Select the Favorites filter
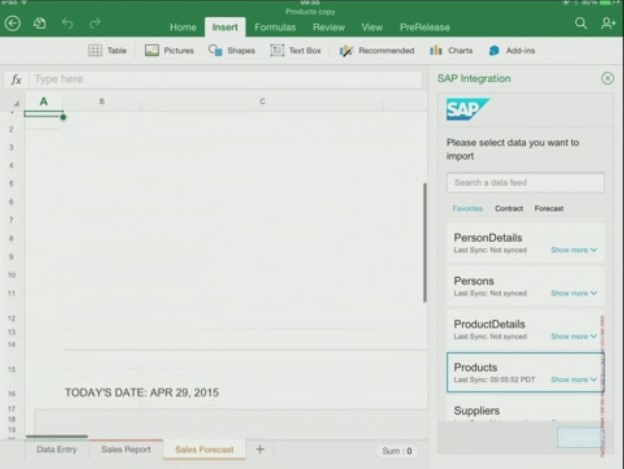 (467, 208)
